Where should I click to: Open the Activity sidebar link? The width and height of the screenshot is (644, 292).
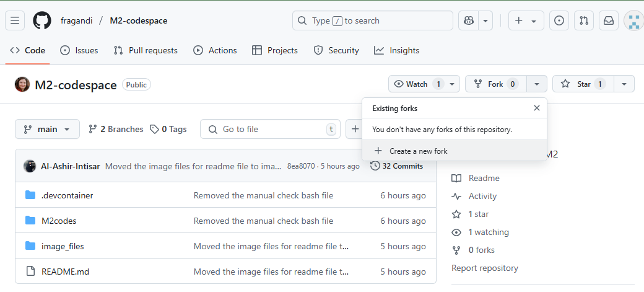tap(474, 196)
